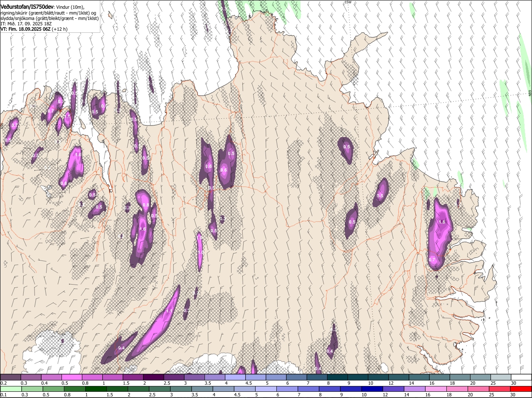Click the small island beside the title box
This screenshot has height=398, width=532.
coord(110,16)
